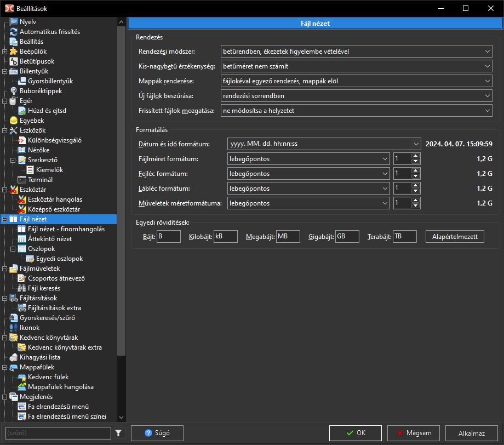This screenshot has height=445, width=504.
Task: Click the Eszközök tools icon
Action: [14, 130]
